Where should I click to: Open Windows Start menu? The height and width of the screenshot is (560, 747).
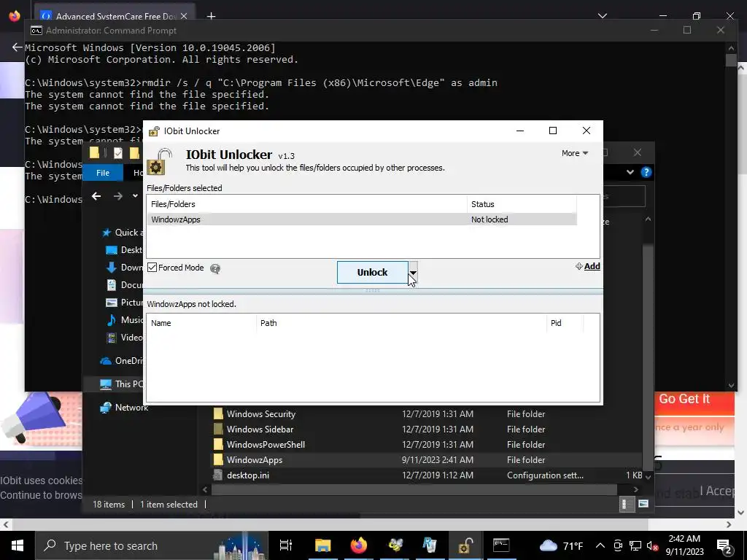coord(18,545)
